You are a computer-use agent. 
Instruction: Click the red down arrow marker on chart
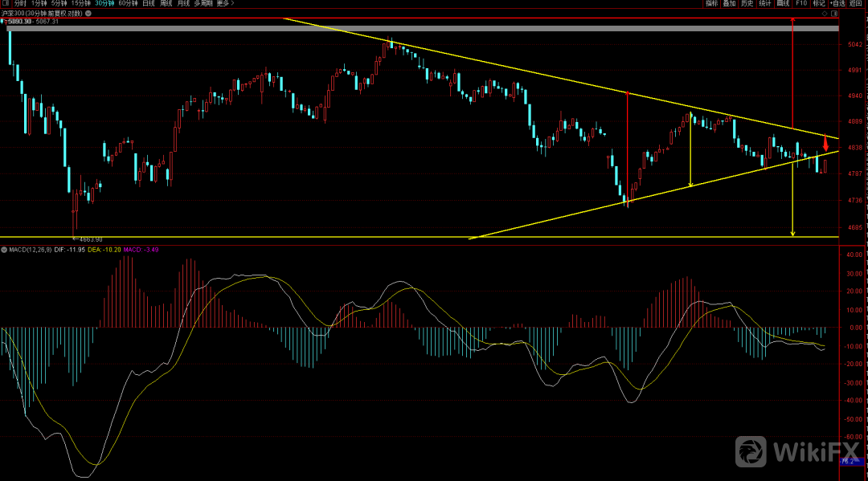coord(825,146)
